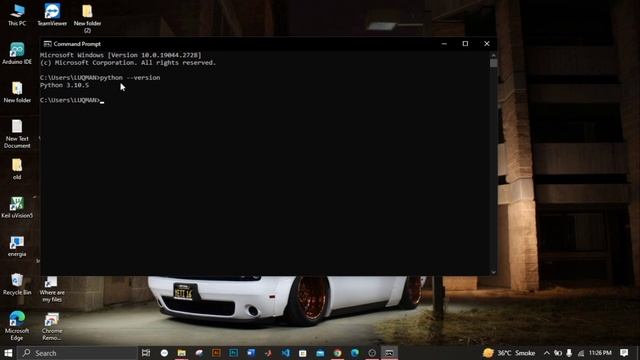The image size is (640, 360).
Task: Minimize the Command Prompt window
Action: click(444, 44)
